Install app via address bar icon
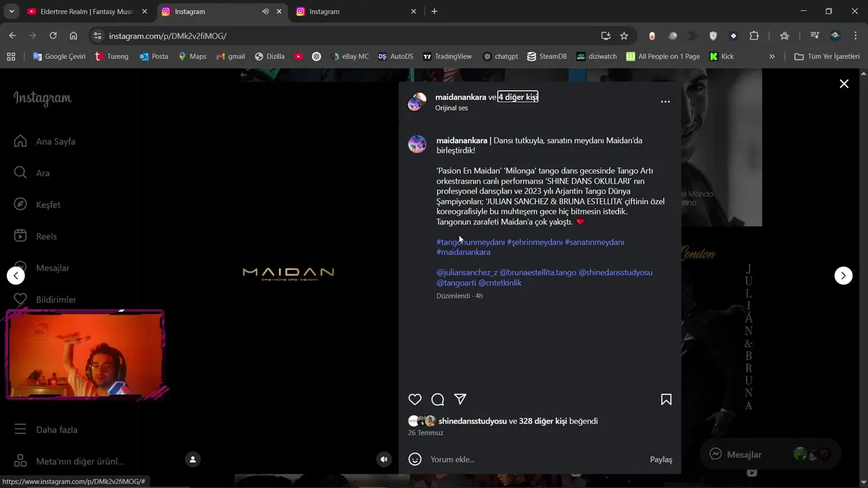This screenshot has height=488, width=868. coord(606,36)
